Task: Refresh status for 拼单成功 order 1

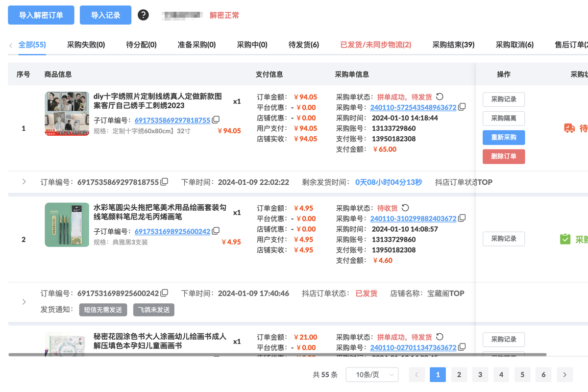Action: point(440,97)
